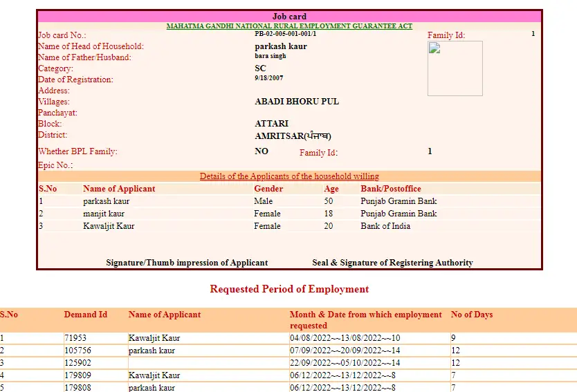
Task: Click the Age column header
Action: coord(331,189)
